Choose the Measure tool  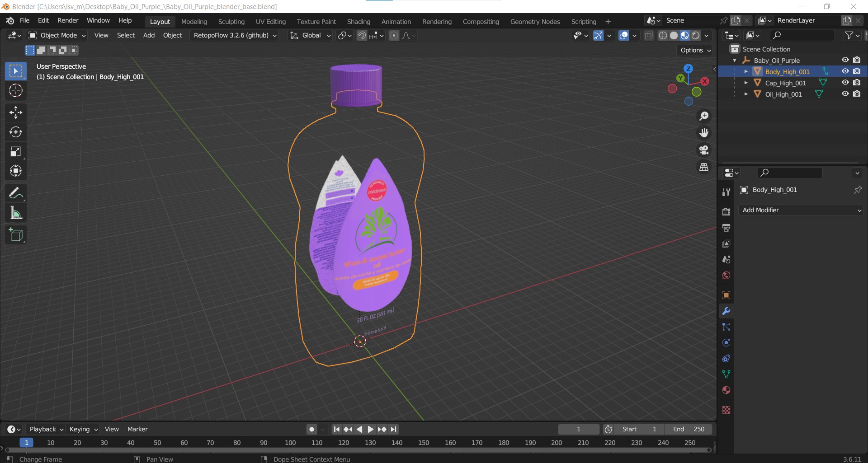point(16,213)
